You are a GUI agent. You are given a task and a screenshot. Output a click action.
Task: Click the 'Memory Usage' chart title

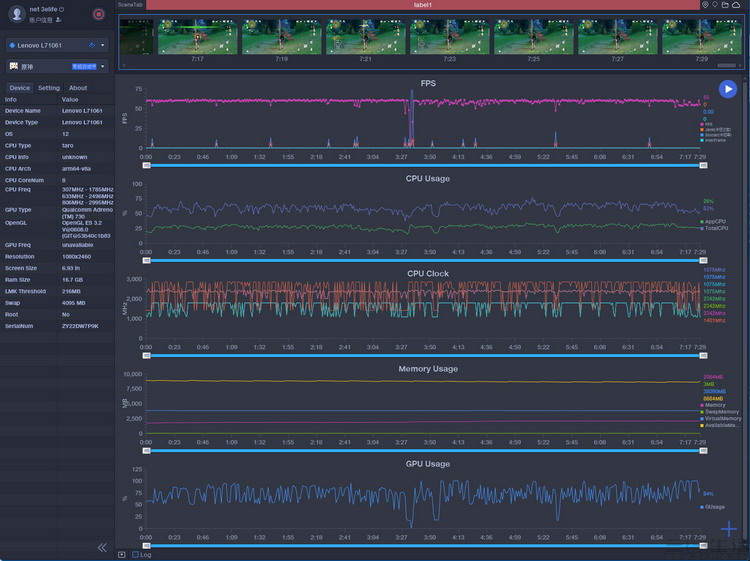(428, 369)
